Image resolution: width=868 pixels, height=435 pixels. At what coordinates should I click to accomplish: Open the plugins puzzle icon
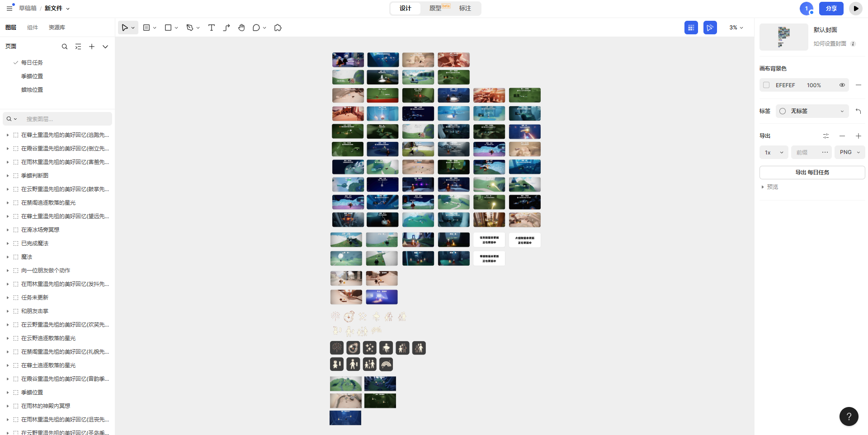[x=278, y=28]
